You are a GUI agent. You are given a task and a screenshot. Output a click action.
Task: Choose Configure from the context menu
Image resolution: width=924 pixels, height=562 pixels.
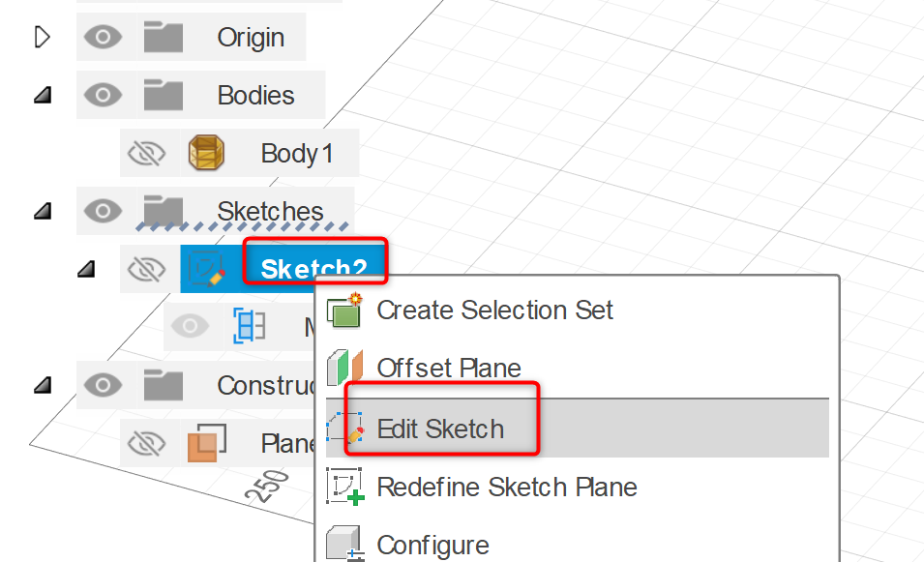point(432,543)
